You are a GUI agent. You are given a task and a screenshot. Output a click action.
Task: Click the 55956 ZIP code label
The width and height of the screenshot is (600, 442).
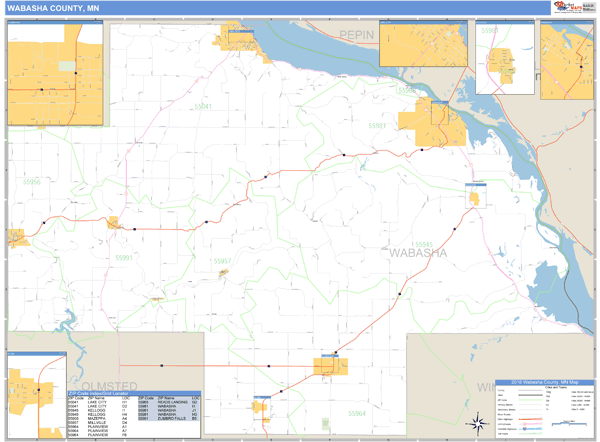pos(31,182)
